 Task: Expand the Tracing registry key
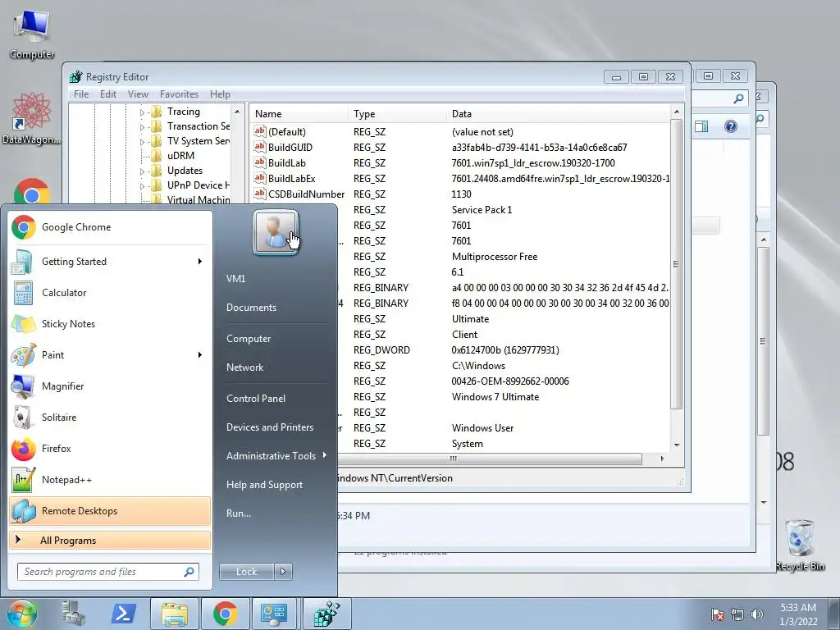142,112
